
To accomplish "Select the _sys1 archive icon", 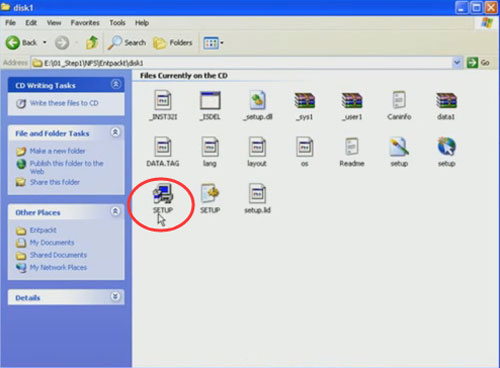I will (x=305, y=100).
